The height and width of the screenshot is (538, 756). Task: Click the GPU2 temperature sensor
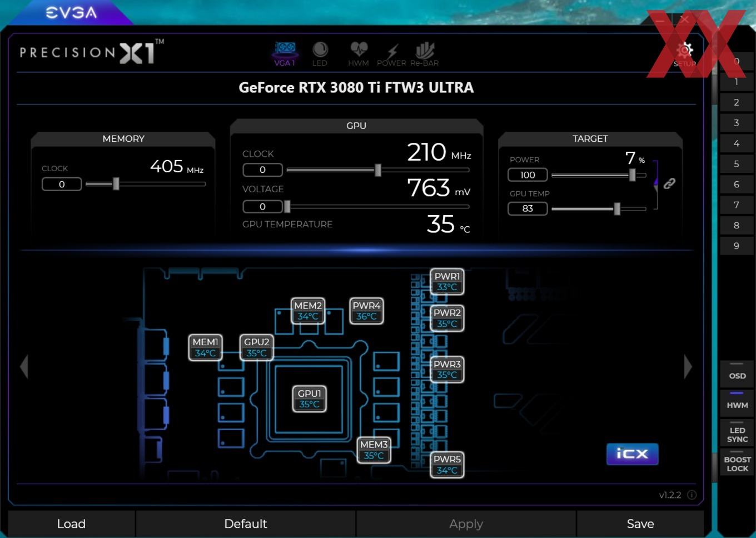(256, 347)
